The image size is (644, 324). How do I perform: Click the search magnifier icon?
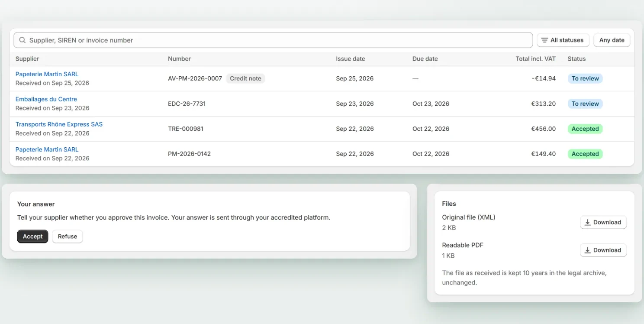(x=23, y=40)
